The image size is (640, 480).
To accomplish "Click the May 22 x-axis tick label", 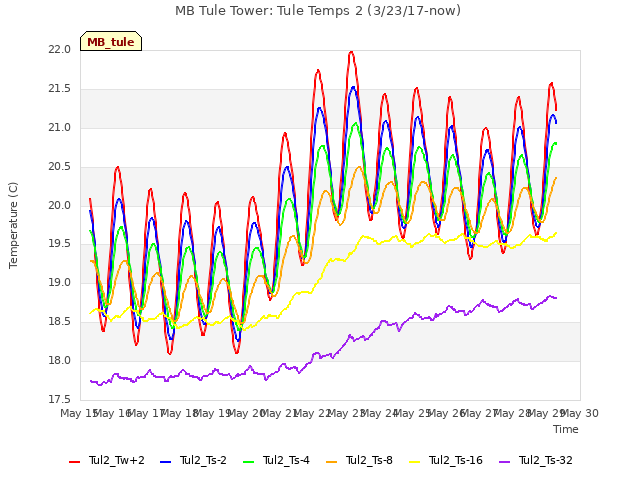I will coord(313,413).
